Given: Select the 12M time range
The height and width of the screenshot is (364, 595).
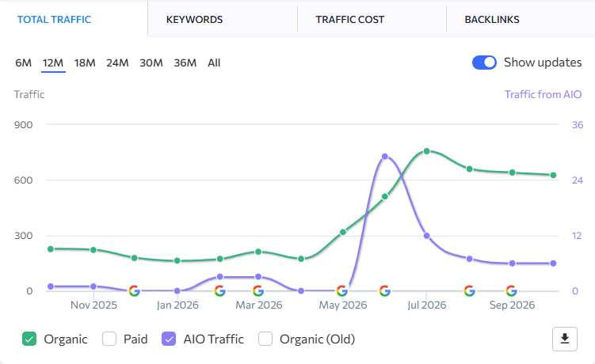Looking at the screenshot, I should coord(53,63).
